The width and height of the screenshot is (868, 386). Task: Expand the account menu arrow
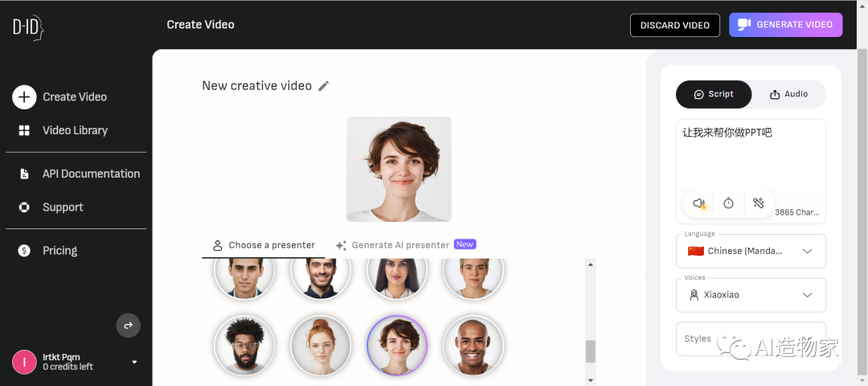click(134, 362)
